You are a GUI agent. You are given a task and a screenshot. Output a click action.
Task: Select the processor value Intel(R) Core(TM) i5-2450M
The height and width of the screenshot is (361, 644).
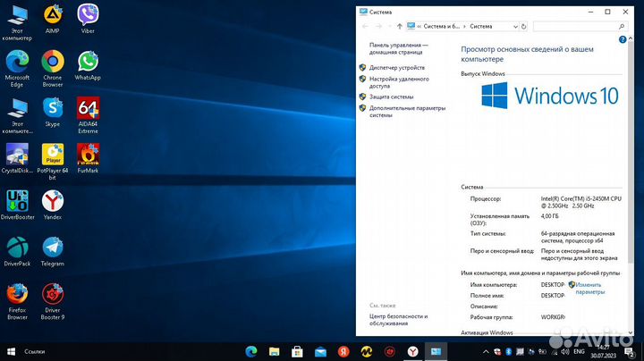580,202
